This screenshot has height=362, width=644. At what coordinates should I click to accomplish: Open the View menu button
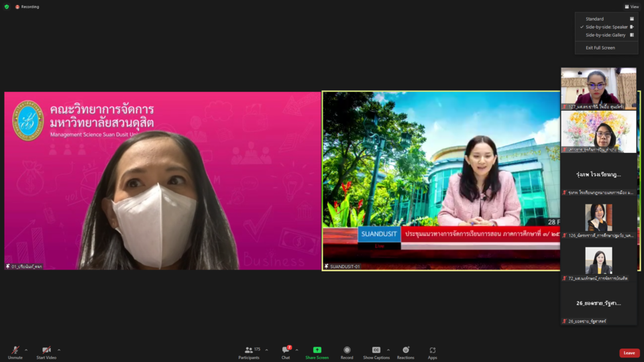pos(632,7)
